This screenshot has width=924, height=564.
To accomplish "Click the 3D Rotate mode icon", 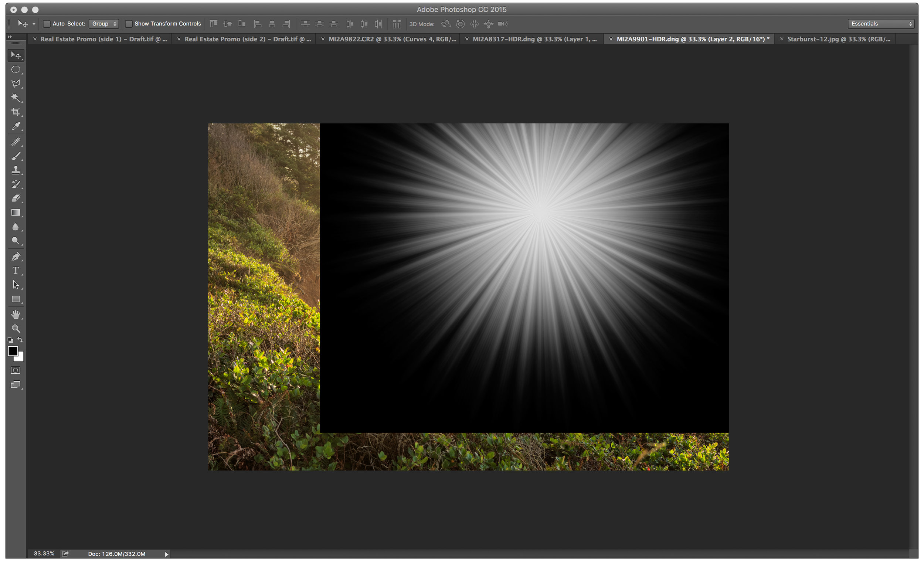I will (x=446, y=24).
